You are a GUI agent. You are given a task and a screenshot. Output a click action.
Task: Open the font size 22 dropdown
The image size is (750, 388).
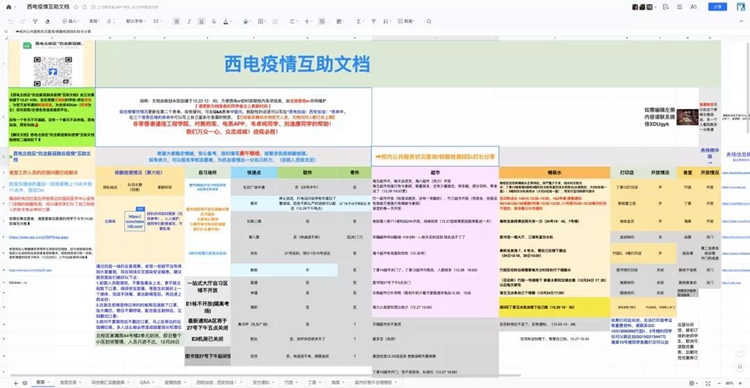158,22
